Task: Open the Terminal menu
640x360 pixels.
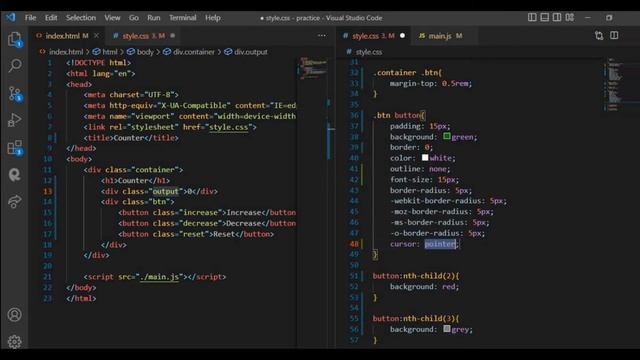Action: (x=182, y=18)
